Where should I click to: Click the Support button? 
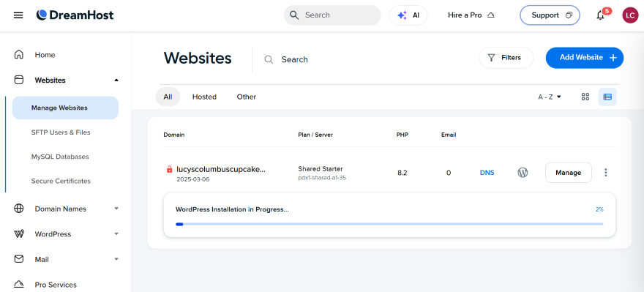click(x=550, y=15)
